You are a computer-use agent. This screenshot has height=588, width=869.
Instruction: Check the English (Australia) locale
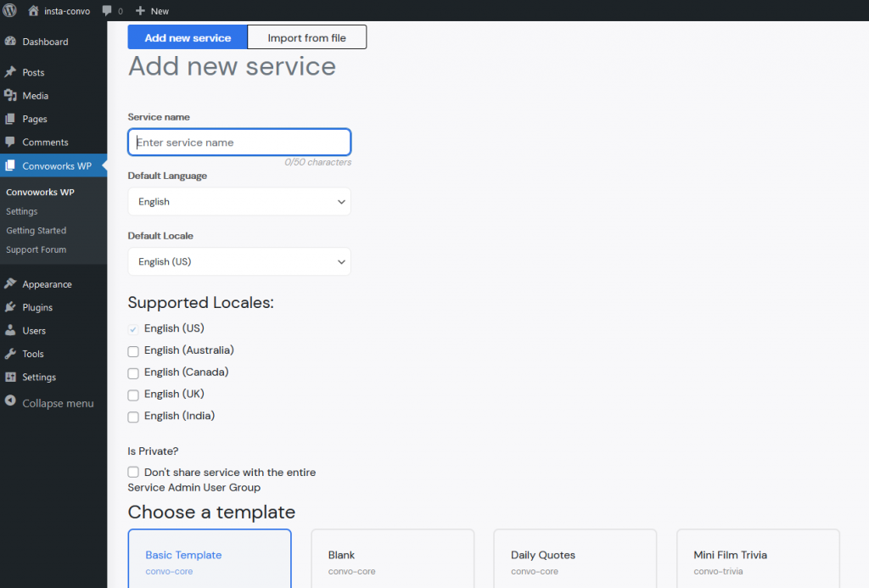click(133, 351)
